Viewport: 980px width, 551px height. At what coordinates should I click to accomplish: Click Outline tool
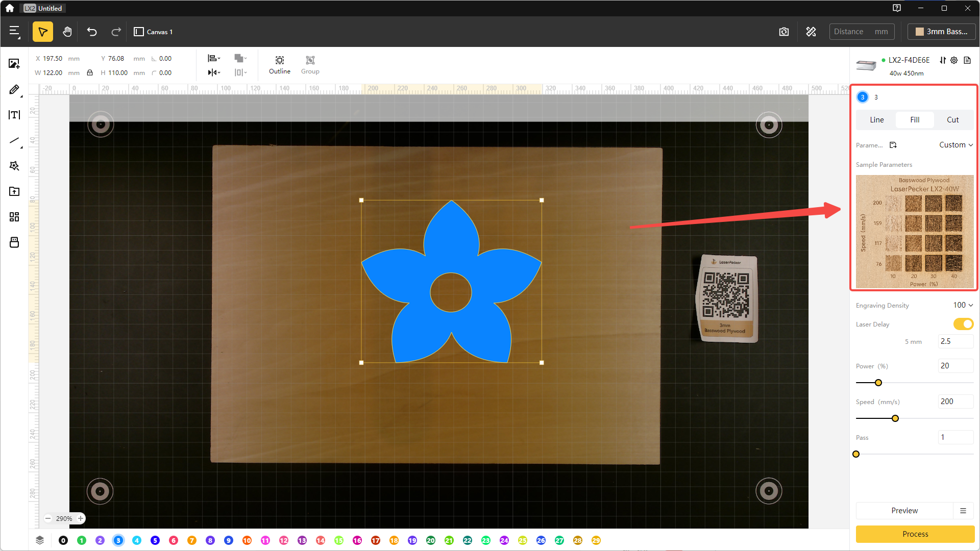pos(280,65)
